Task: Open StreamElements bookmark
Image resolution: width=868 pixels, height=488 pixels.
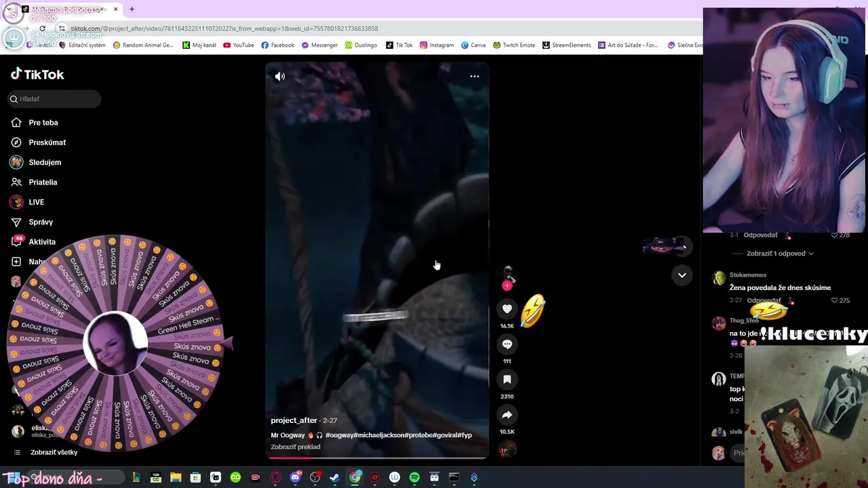Action: 567,45
